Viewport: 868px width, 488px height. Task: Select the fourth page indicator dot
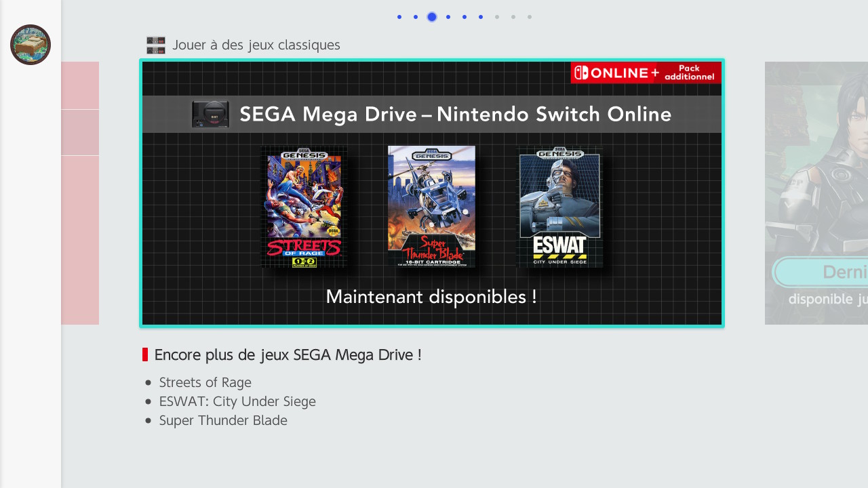448,17
